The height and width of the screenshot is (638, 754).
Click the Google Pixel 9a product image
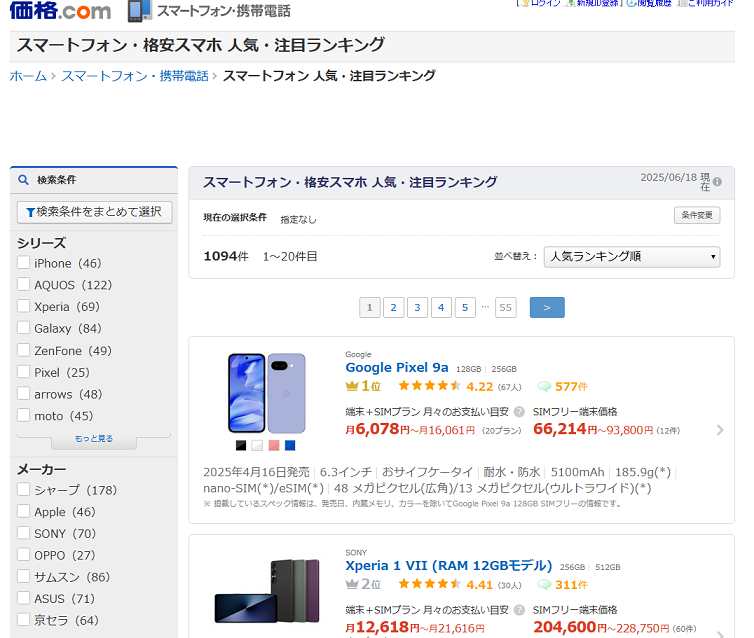tap(267, 393)
